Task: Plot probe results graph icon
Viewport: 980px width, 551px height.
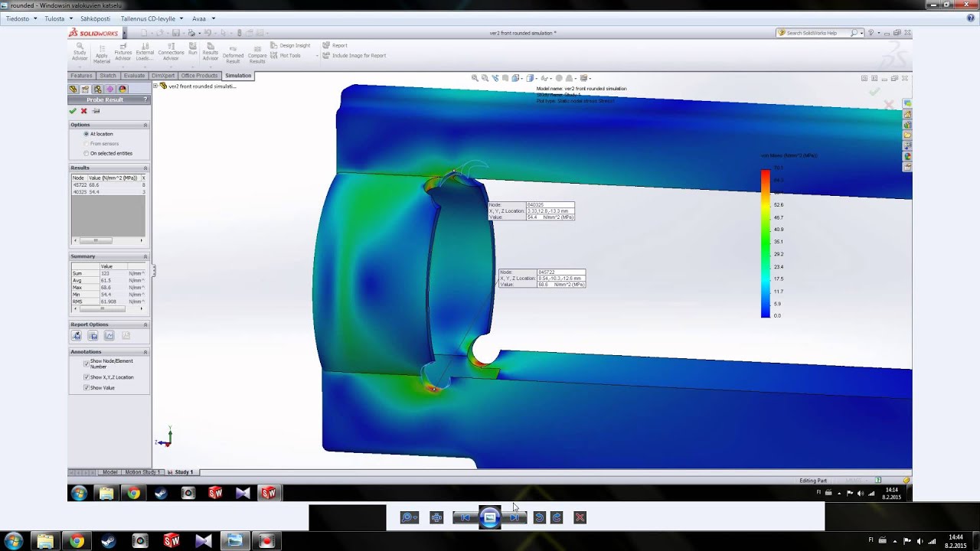Action: tap(109, 336)
